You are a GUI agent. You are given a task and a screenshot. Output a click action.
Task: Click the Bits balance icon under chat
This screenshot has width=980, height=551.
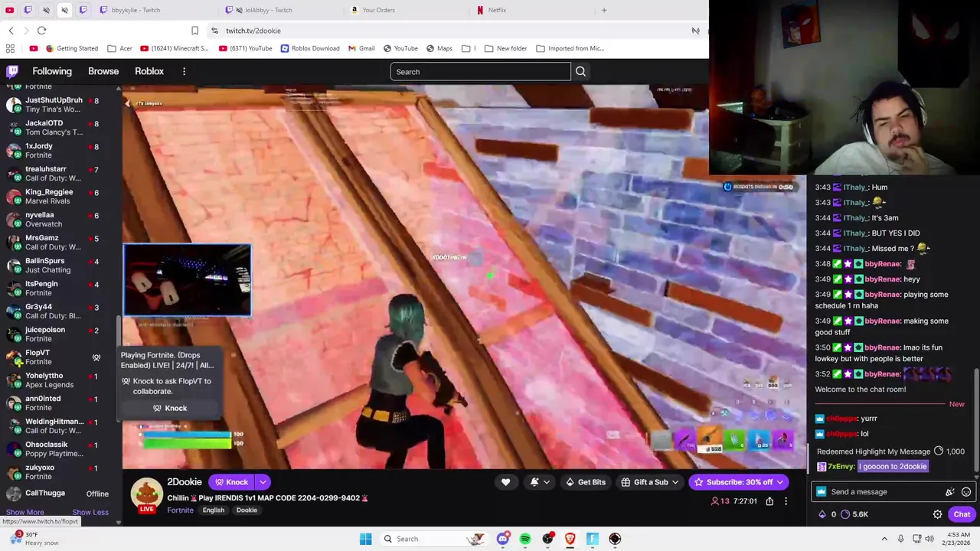point(822,514)
